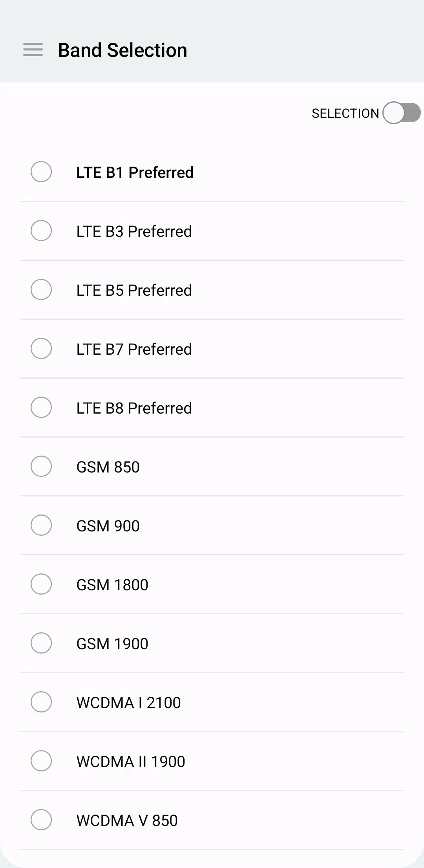This screenshot has width=424, height=868.
Task: Click the SELECTION label text
Action: coord(345,114)
